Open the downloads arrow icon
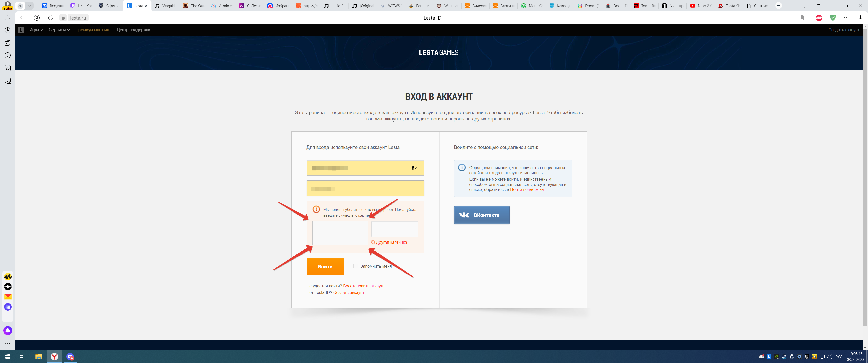Screen dimensions: 868x363 tap(860, 18)
